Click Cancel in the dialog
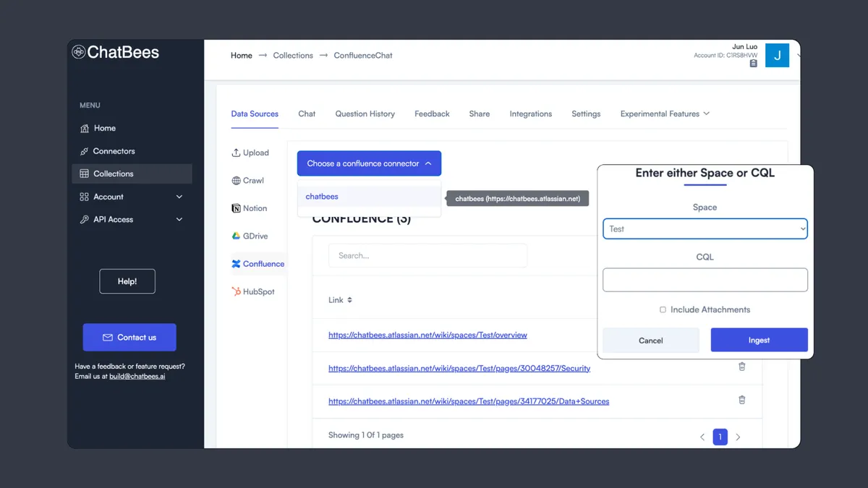The width and height of the screenshot is (868, 488). (651, 340)
